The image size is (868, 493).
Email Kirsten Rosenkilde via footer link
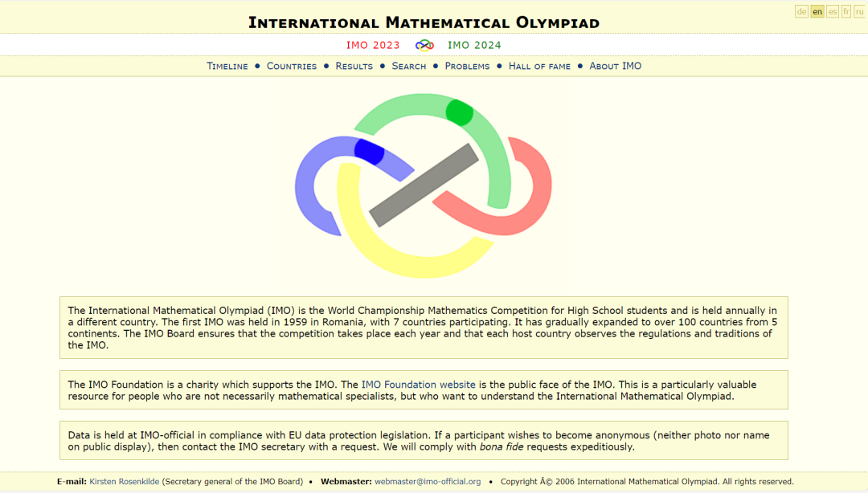(x=124, y=482)
